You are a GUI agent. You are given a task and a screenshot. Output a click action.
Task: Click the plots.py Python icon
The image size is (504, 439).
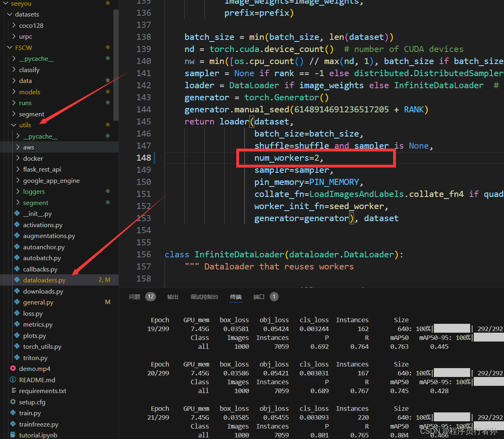point(17,335)
